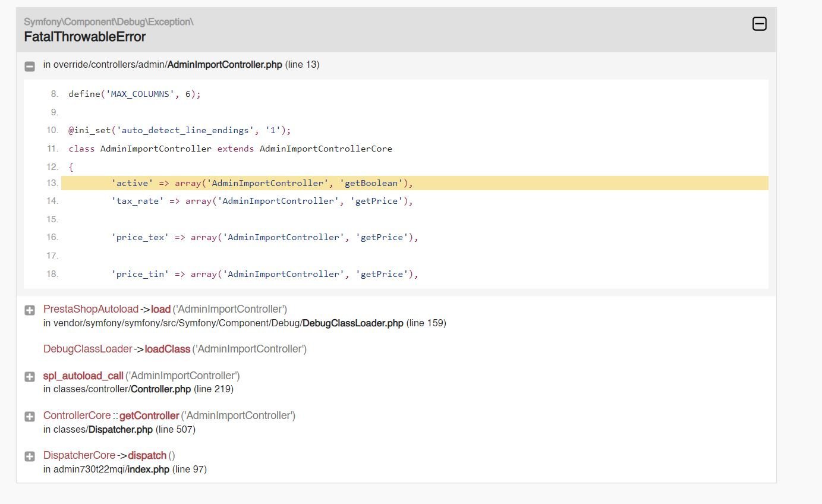Click the 'price_tin' code on line 18
This screenshot has width=822, height=504.
(x=265, y=274)
